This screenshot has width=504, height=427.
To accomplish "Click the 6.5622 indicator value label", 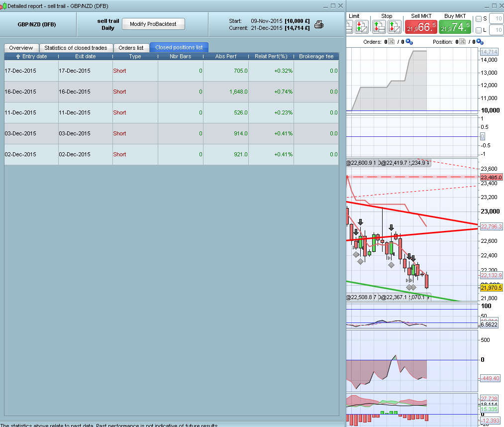I will [489, 324].
